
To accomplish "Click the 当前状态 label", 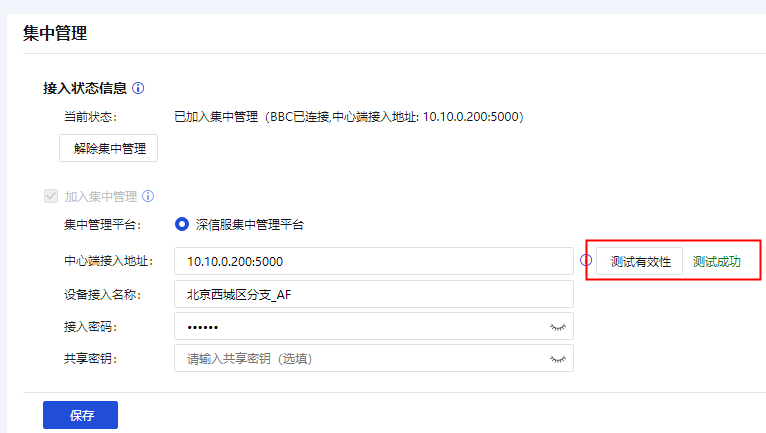I will (x=91, y=117).
